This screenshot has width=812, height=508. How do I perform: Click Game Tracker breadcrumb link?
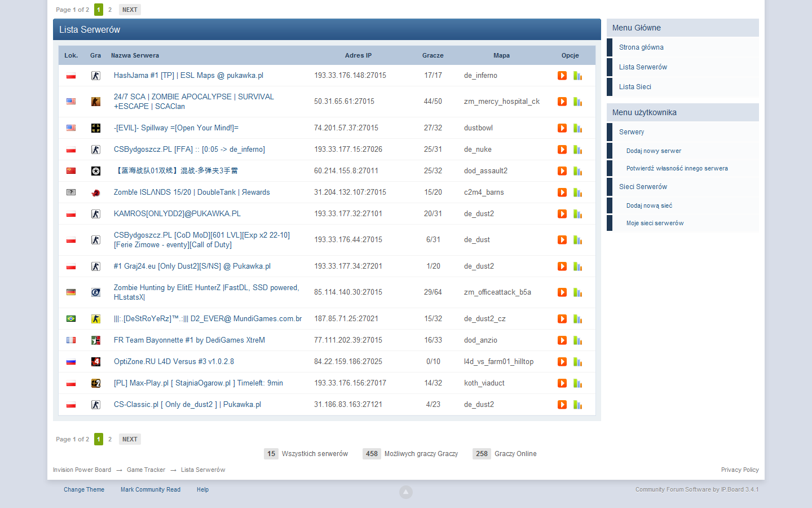tap(146, 470)
